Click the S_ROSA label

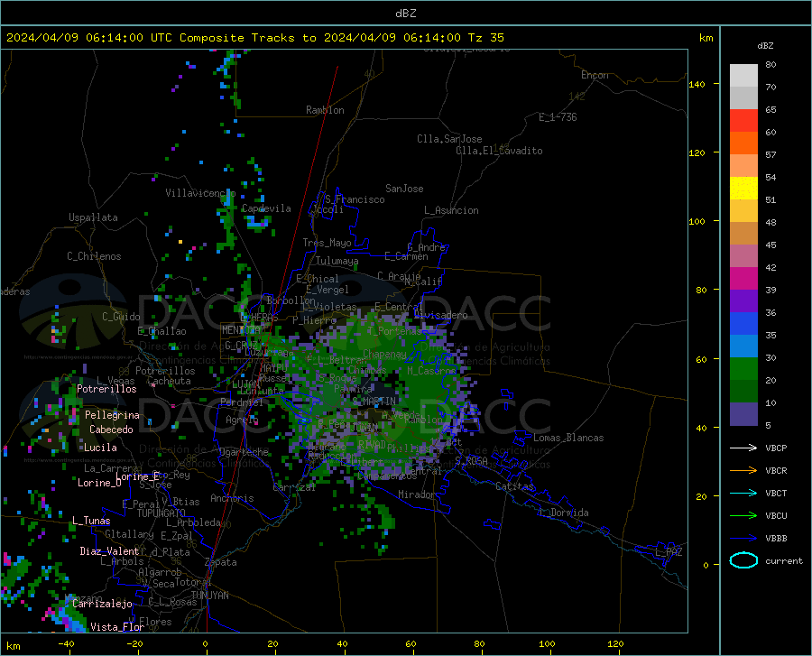pyautogui.click(x=471, y=460)
